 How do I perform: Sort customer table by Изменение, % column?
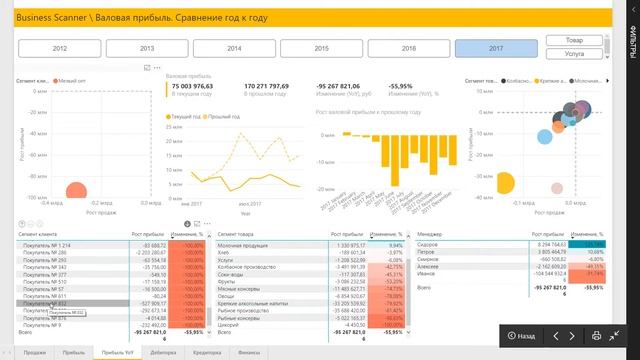187,234
